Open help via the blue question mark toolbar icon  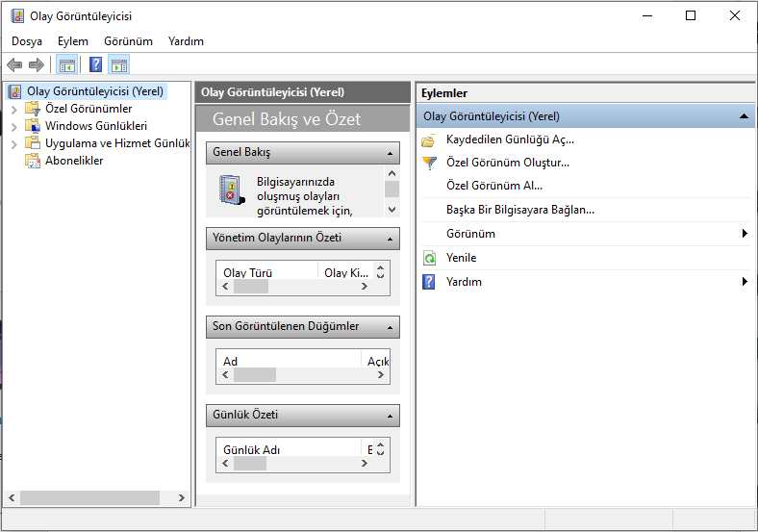click(x=96, y=64)
